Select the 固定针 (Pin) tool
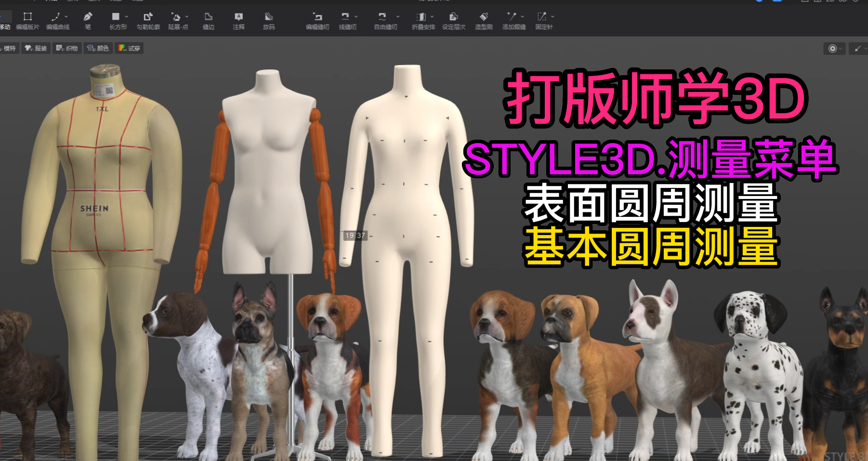This screenshot has height=461, width=868. click(x=544, y=21)
